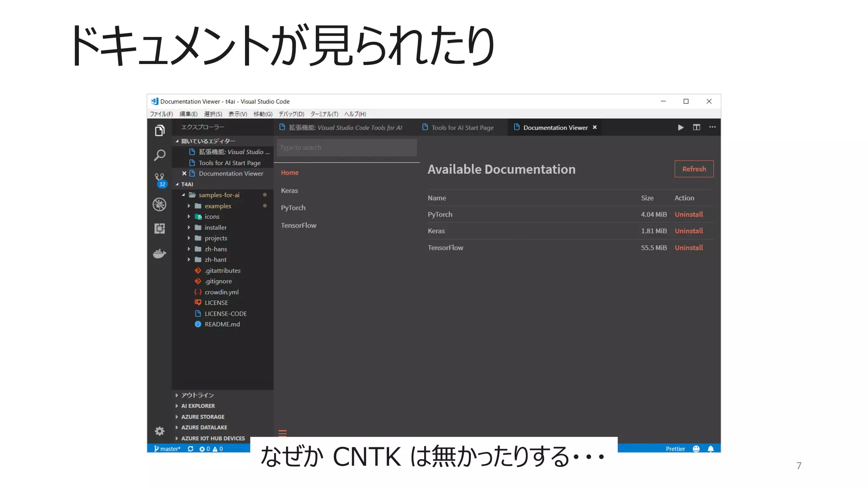This screenshot has height=488, width=868.
Task: Open the LICENSE-CODE file
Action: point(225,313)
